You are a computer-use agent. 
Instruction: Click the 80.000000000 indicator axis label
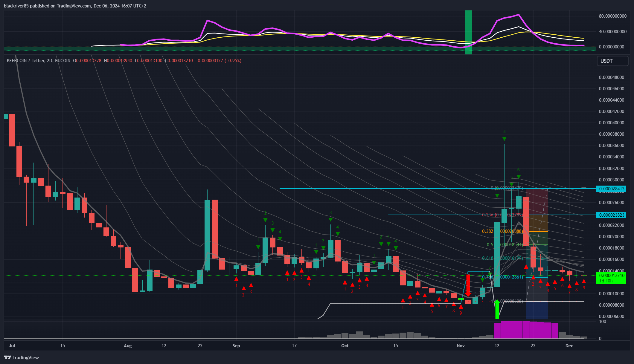point(612,16)
